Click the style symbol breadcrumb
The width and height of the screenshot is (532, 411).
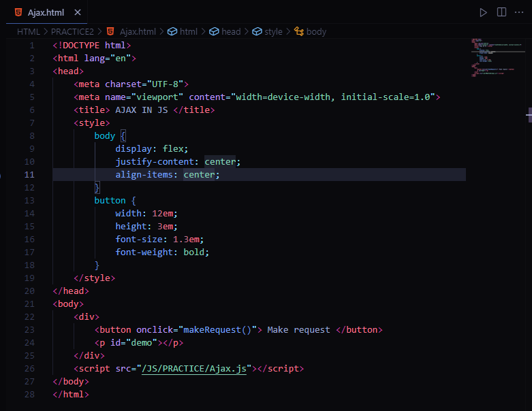pyautogui.click(x=273, y=31)
